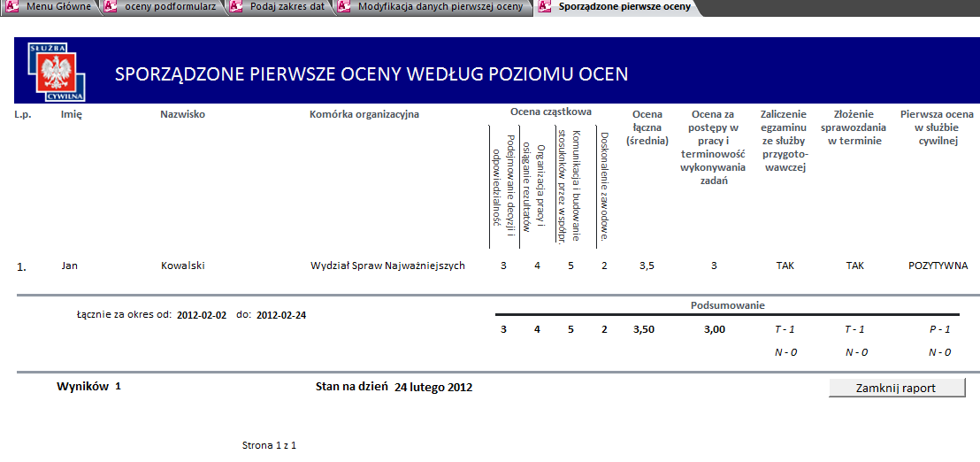
Task: Click the first name Jan
Action: [x=69, y=266]
